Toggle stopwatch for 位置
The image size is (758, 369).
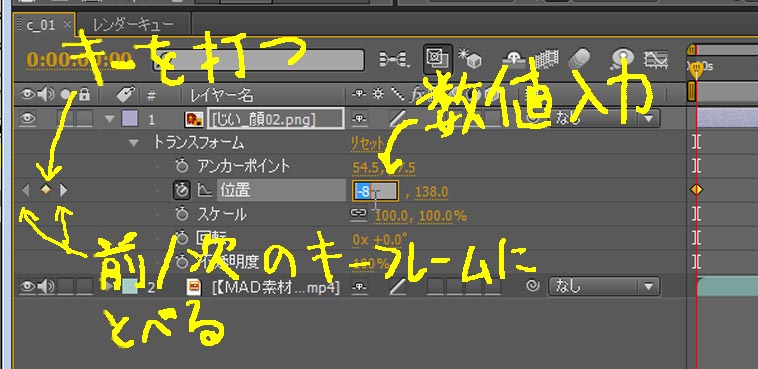181,191
